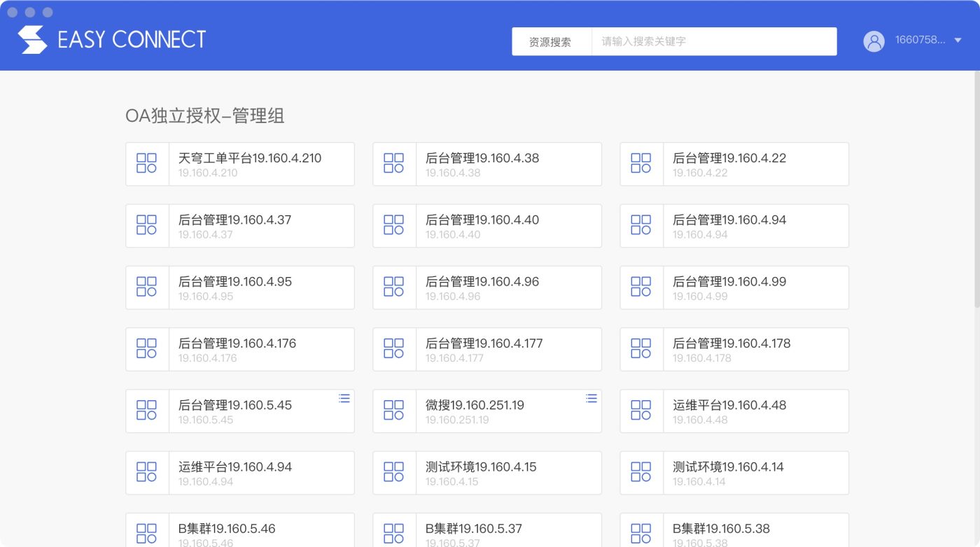This screenshot has width=980, height=547.
Task: Click the vertical scrollbar on the right
Action: [976, 189]
